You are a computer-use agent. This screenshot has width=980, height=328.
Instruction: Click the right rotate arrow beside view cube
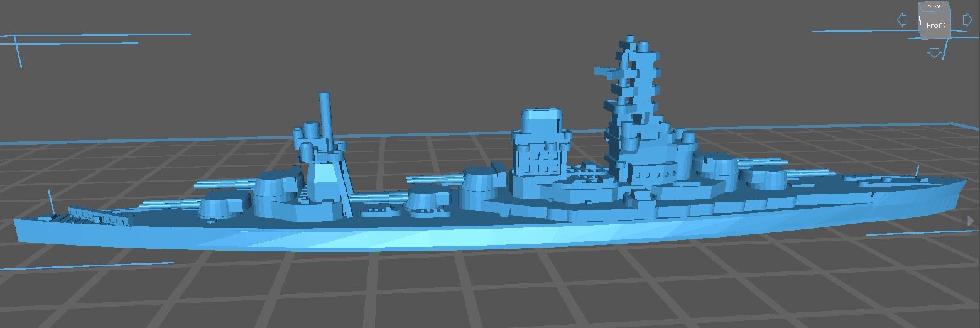tap(967, 20)
